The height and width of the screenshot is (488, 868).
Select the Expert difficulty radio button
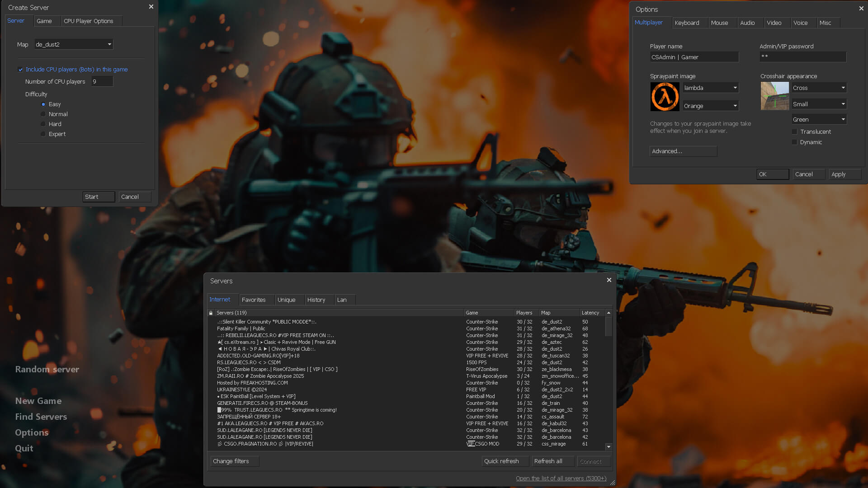[43, 134]
